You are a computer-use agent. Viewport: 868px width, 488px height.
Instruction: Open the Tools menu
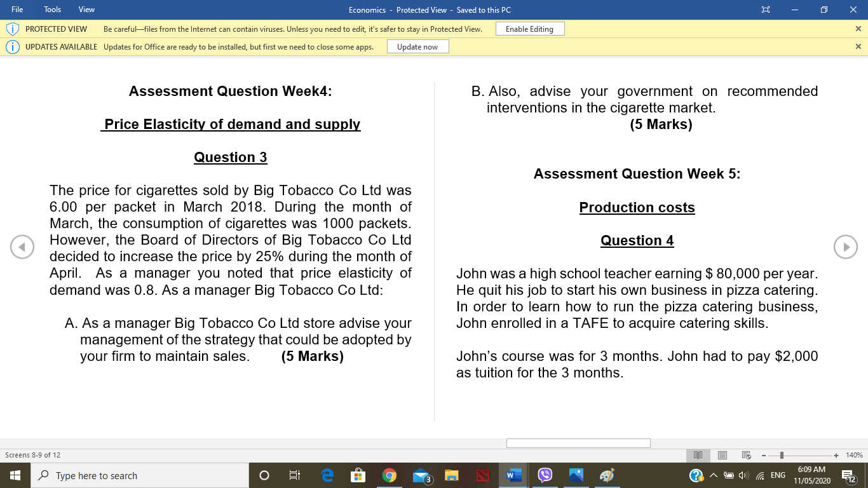pyautogui.click(x=52, y=10)
